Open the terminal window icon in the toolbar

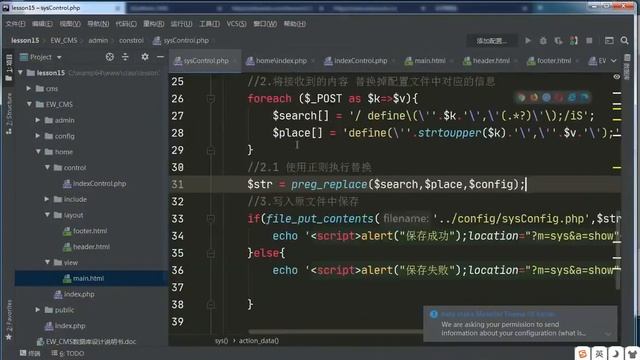pyautogui.click(x=609, y=40)
